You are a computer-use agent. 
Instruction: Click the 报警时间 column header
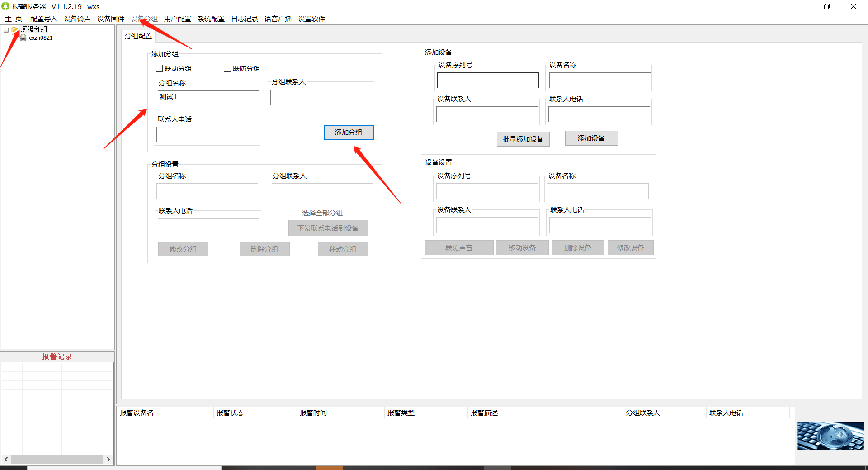(313, 413)
